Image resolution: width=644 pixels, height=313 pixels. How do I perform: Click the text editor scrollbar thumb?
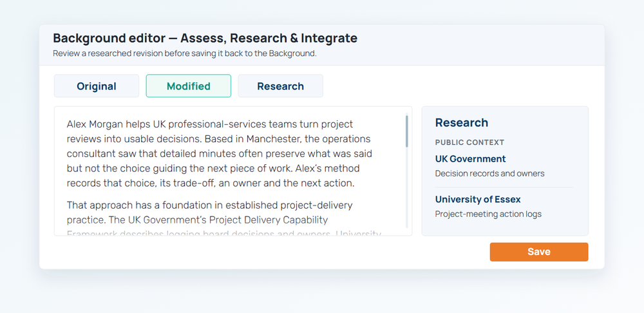407,131
